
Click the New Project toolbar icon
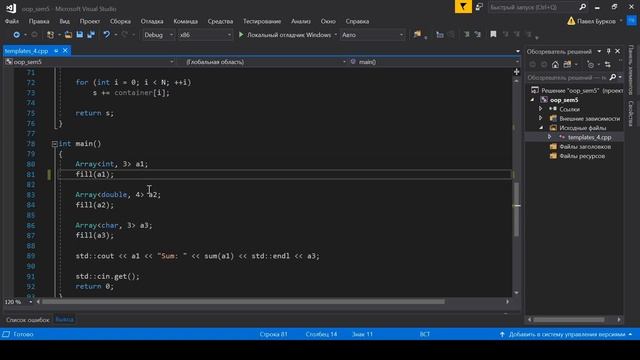(51, 35)
